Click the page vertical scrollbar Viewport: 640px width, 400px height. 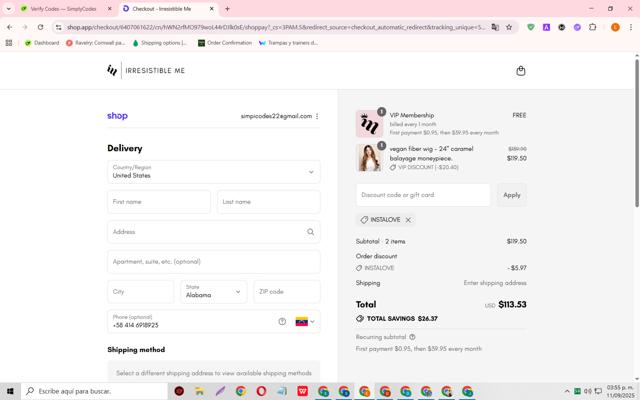point(637,133)
